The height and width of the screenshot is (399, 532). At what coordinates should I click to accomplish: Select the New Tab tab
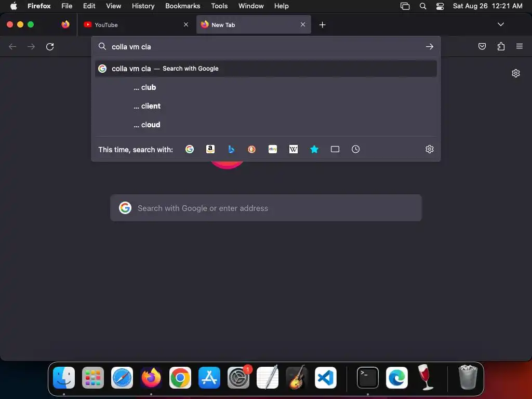coord(254,25)
